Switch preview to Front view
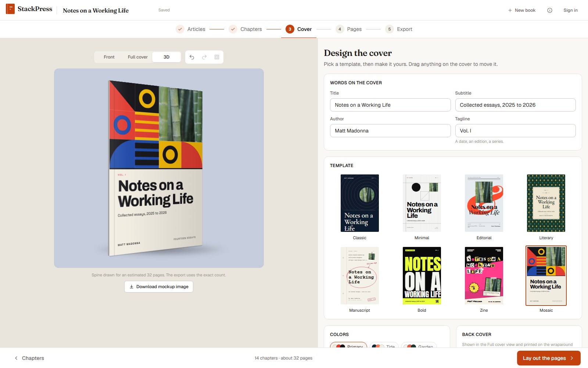This screenshot has height=368, width=588. point(109,57)
